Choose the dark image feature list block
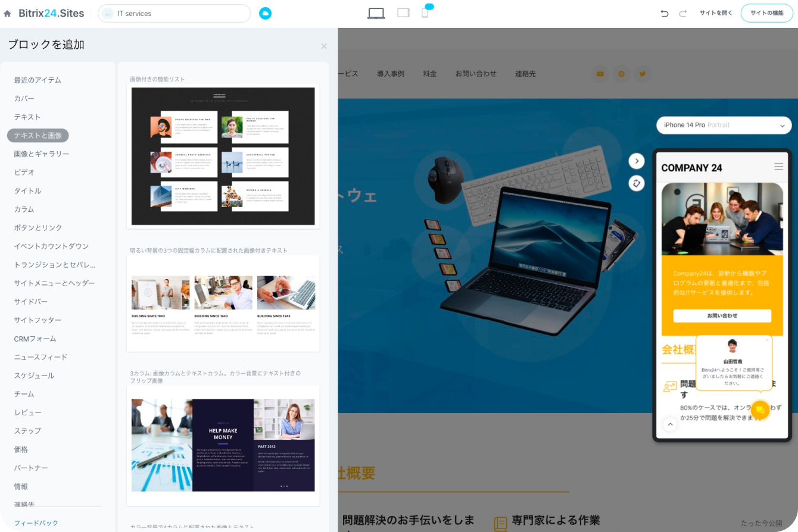Image resolution: width=798 pixels, height=532 pixels. [223, 156]
